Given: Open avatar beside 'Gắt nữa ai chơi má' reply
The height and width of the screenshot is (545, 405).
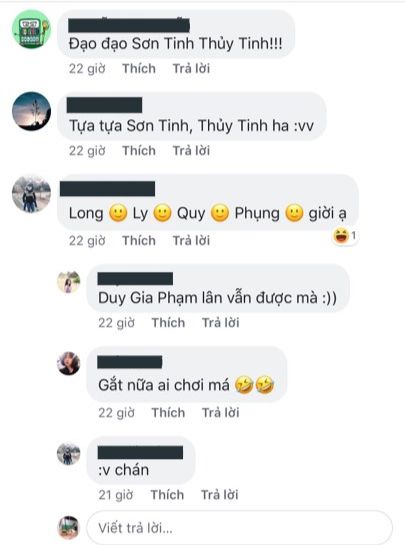Looking at the screenshot, I should pos(69,364).
